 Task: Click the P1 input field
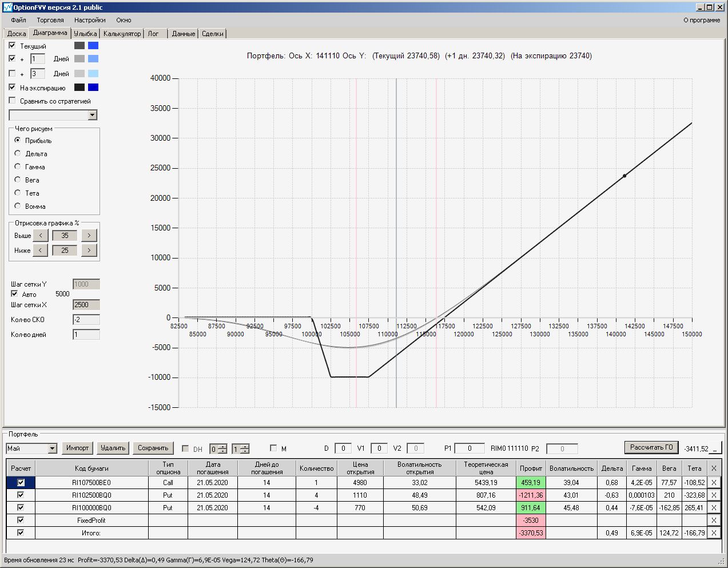coord(470,448)
